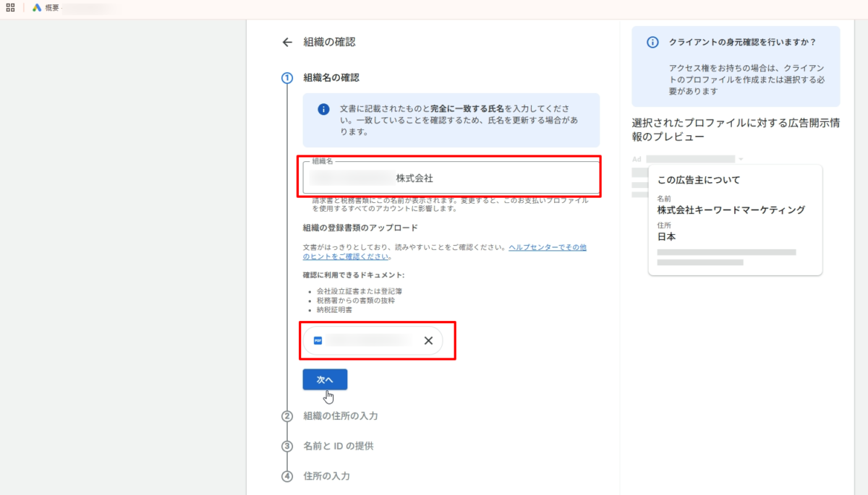Screen dimensions: 868x495
Task: Expand the 組織の住所の入力 step
Action: [x=340, y=416]
